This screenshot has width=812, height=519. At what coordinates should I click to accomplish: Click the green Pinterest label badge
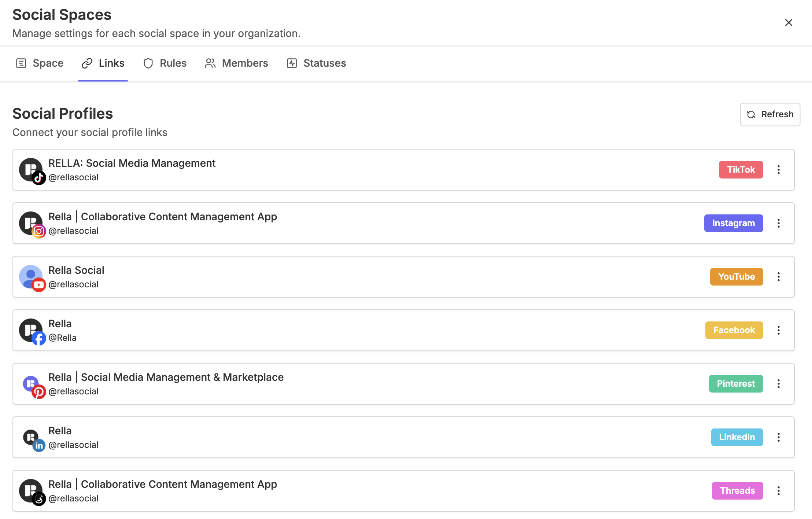(736, 384)
